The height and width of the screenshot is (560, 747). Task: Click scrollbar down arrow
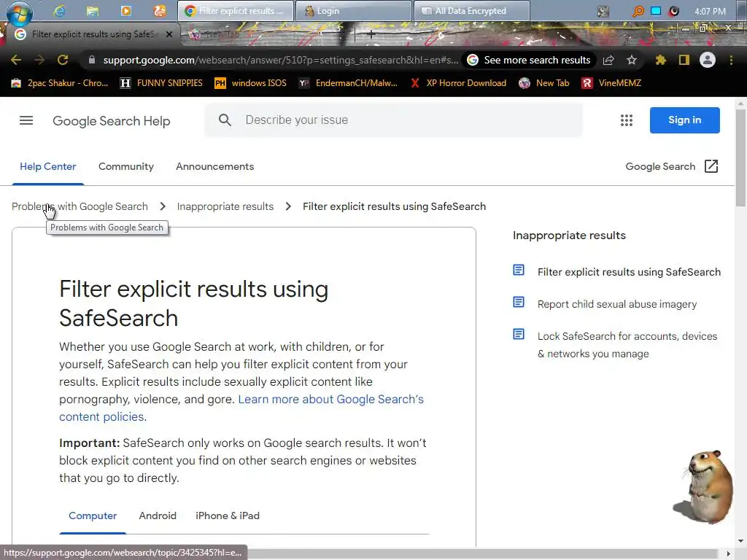point(740,541)
